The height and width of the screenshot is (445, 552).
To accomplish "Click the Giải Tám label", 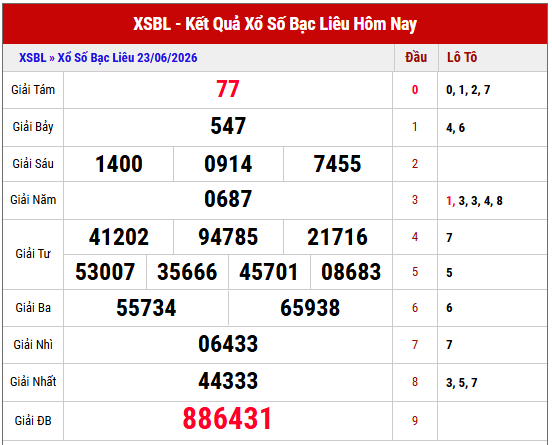I will click(x=33, y=90).
